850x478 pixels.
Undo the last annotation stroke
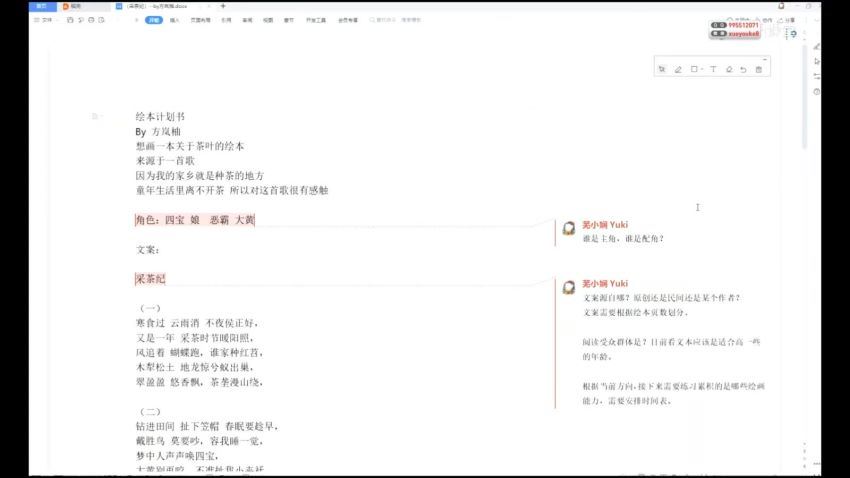(x=743, y=69)
